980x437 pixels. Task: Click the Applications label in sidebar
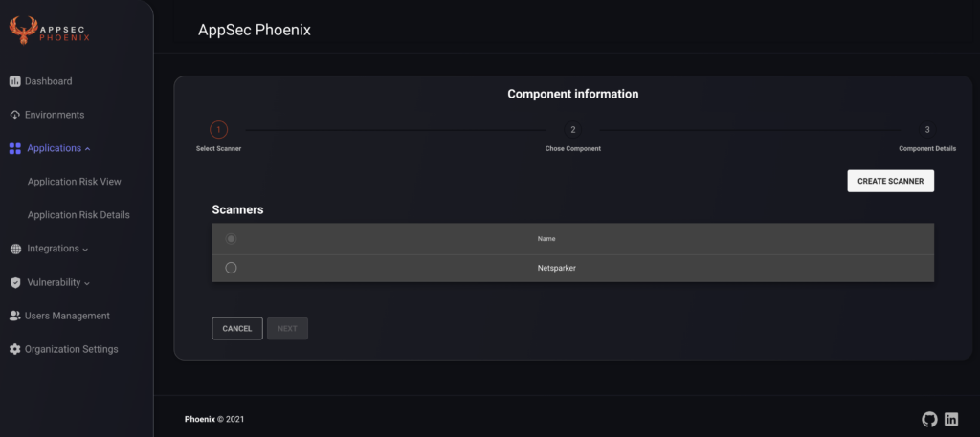[x=54, y=148]
